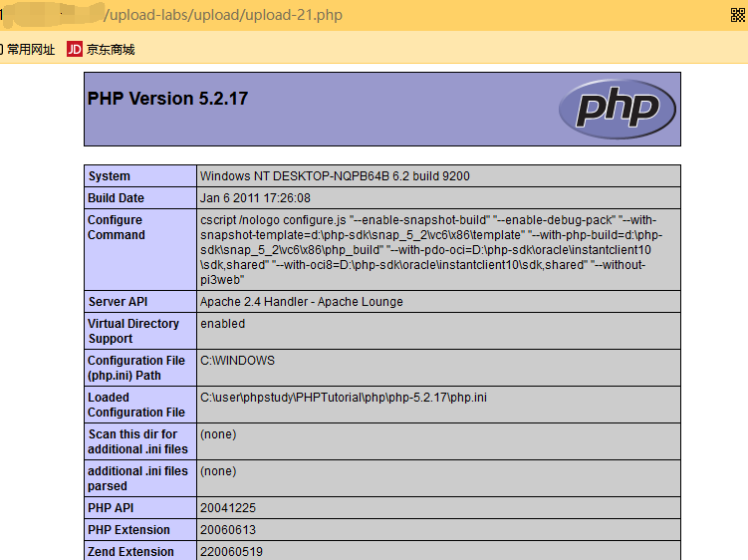Click the Build Date value Jan 6 2011
Screen dimensions: 748x560
[255, 198]
